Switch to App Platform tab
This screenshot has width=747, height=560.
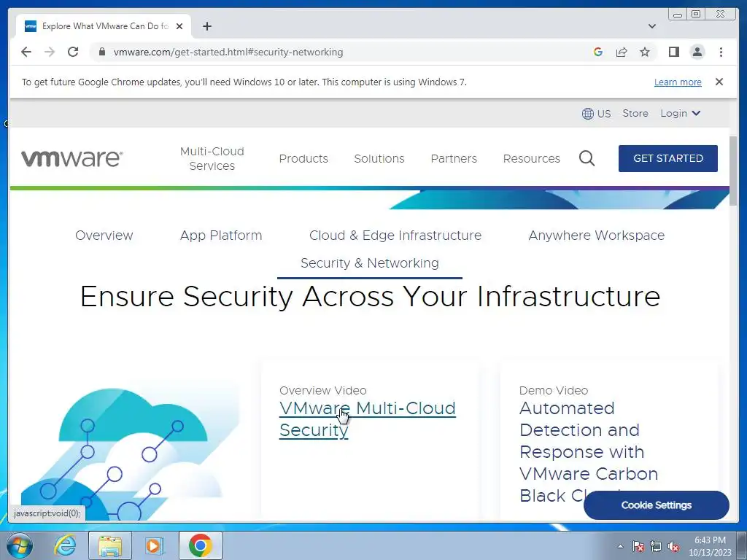coord(221,236)
